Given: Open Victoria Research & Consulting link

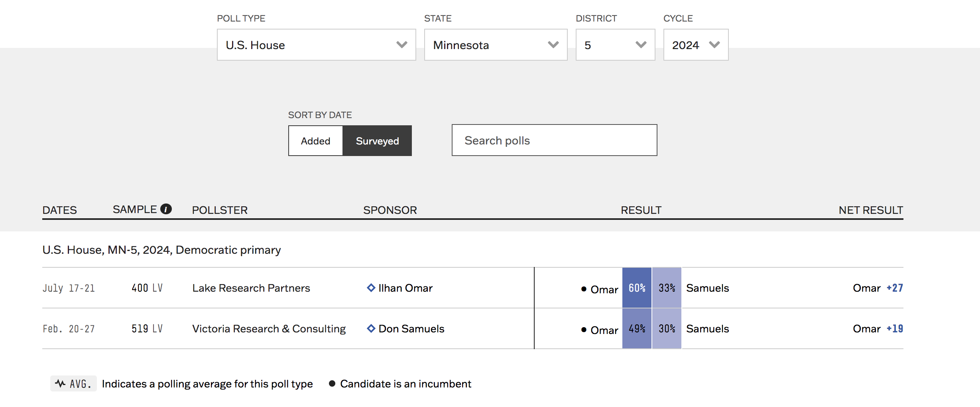Looking at the screenshot, I should pyautogui.click(x=269, y=329).
